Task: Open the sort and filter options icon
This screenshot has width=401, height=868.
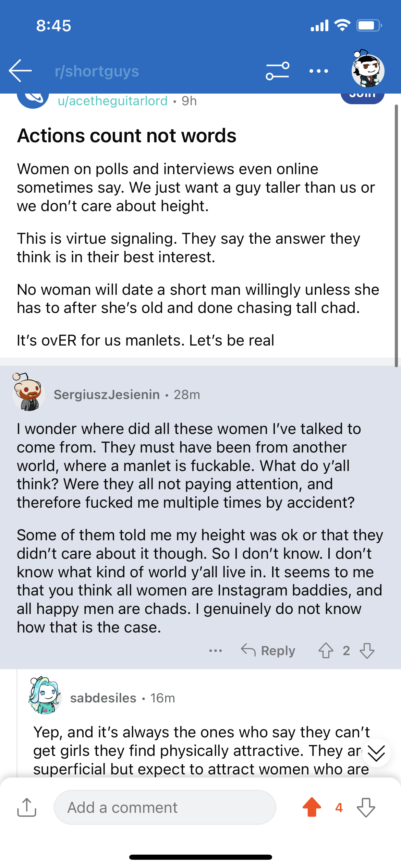Action: click(278, 71)
